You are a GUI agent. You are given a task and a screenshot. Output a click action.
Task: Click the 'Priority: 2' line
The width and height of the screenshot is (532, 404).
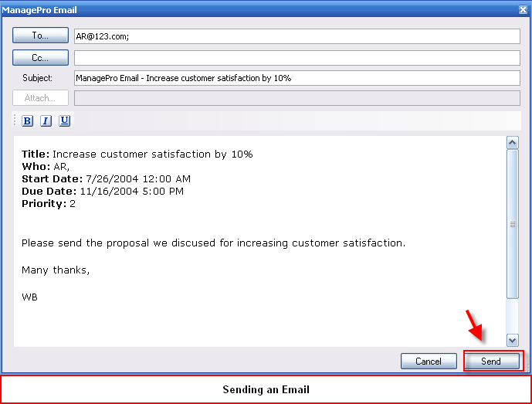point(49,204)
